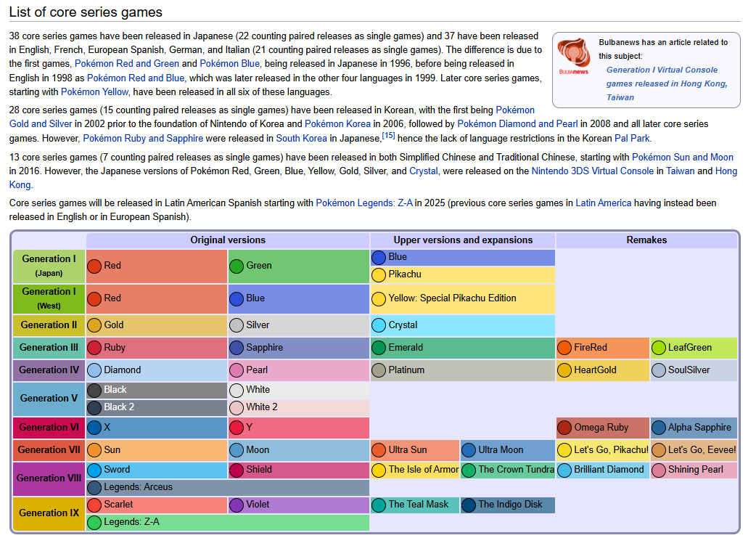756x538 pixels.
Task: Click the orange circle icon beside FireRed
Action: tap(564, 348)
